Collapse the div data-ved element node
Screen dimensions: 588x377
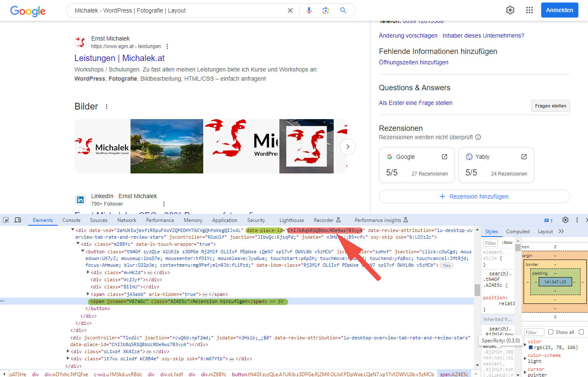73,230
